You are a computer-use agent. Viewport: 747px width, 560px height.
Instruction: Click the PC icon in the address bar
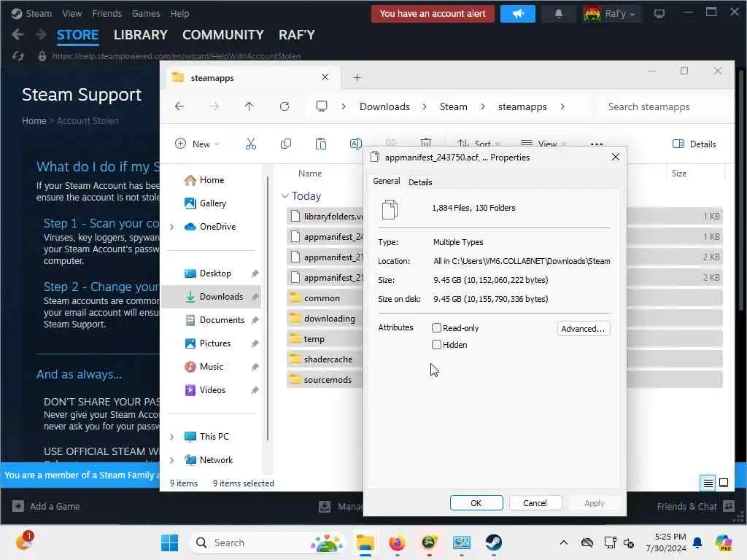click(322, 106)
